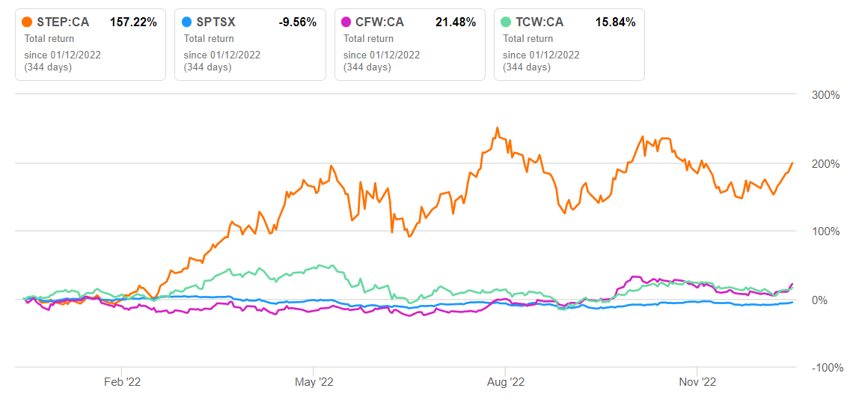The height and width of the screenshot is (409, 868).
Task: Click the 157.22% return value
Action: [132, 22]
